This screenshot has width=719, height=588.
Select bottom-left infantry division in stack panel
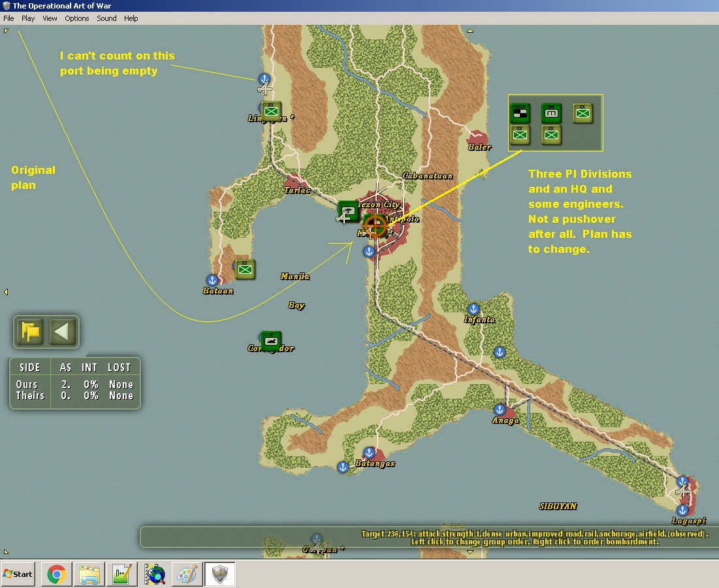tap(520, 135)
